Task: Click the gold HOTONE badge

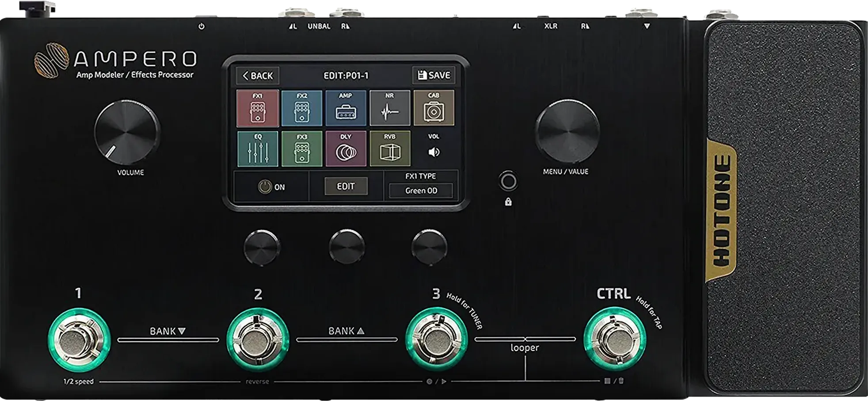Action: coord(722,211)
